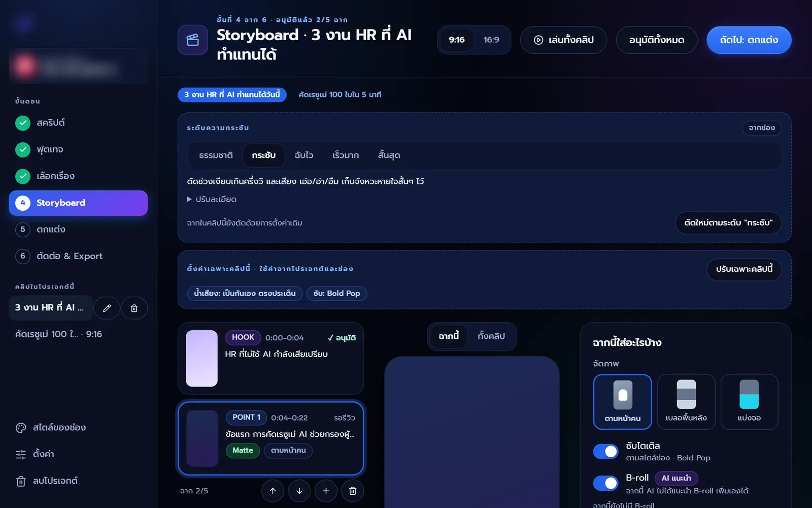812x508 pixels.
Task: Go to completed step ฟุตเทจ
Action: point(78,149)
